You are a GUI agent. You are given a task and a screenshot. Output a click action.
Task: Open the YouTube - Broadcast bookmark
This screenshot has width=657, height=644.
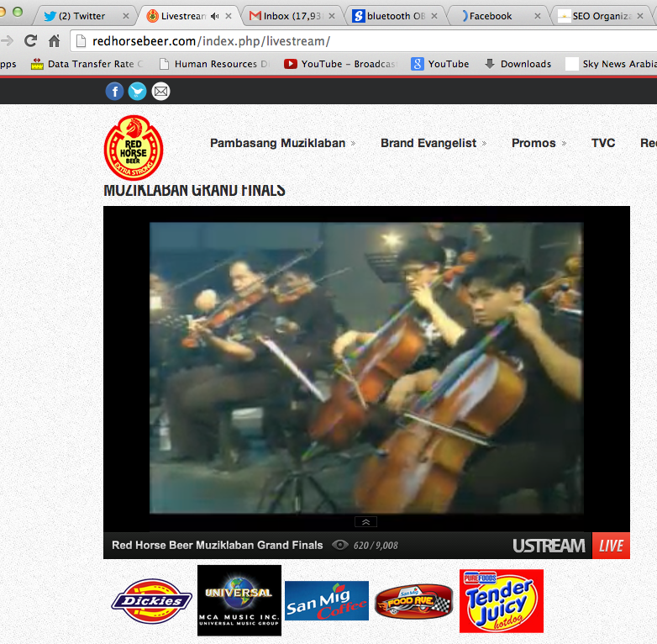340,64
